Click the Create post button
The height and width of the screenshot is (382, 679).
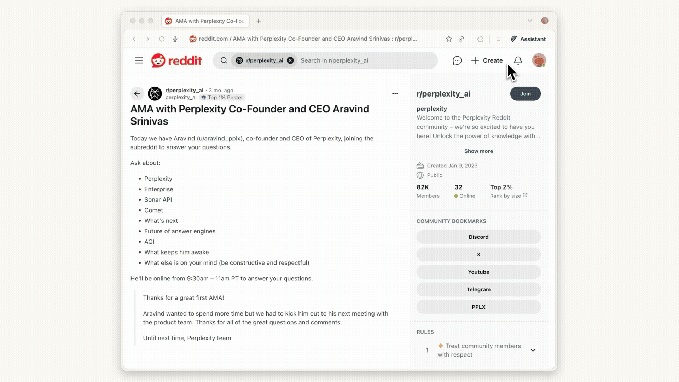(x=487, y=61)
